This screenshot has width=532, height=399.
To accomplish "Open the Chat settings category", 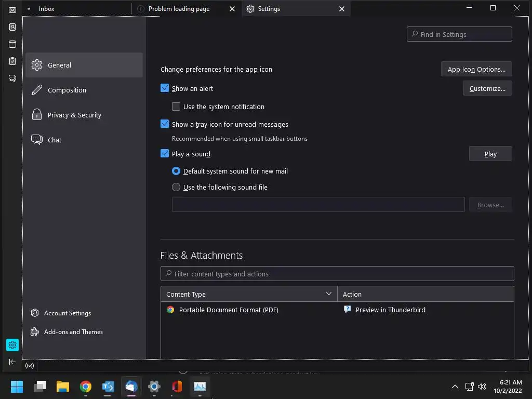I will click(84, 140).
